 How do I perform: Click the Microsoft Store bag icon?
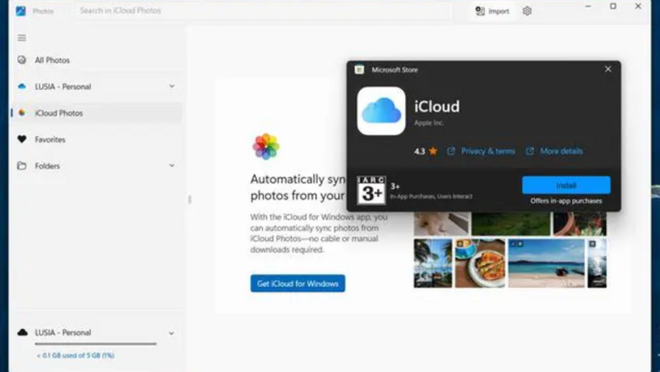[x=359, y=69]
